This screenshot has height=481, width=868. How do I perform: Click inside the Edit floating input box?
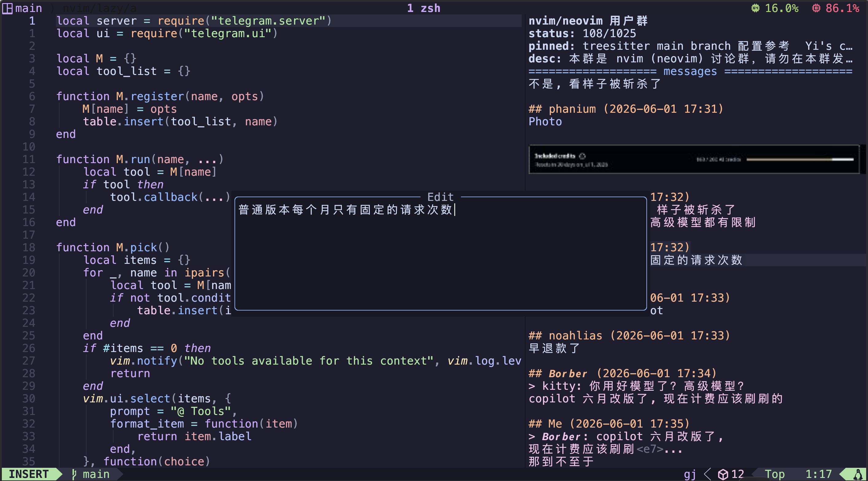[440, 253]
